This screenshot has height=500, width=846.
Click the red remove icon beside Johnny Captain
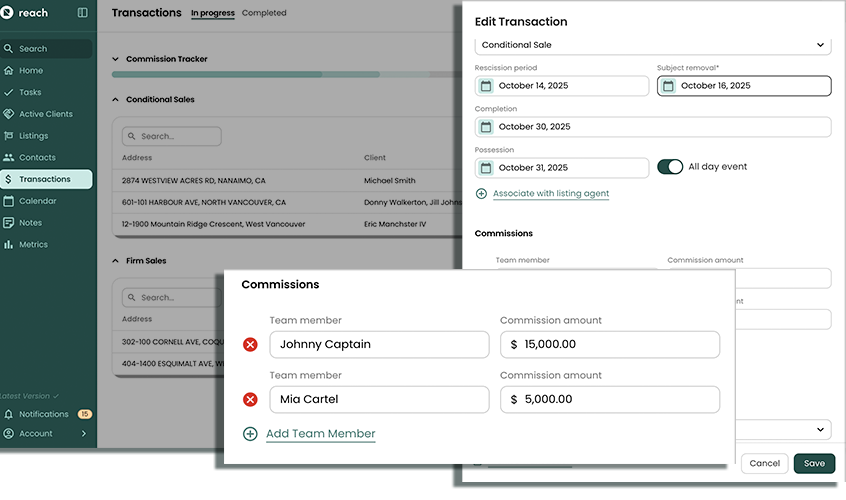pyautogui.click(x=250, y=345)
